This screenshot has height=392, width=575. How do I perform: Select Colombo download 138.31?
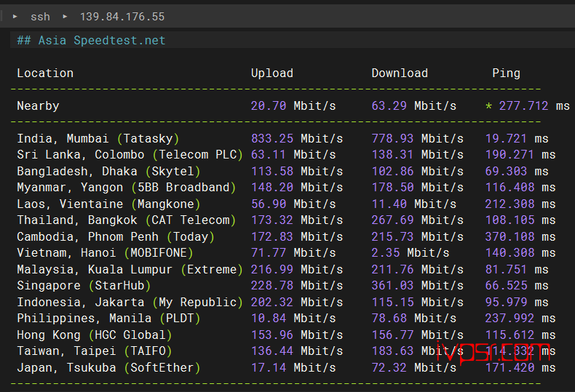pyautogui.click(x=392, y=155)
